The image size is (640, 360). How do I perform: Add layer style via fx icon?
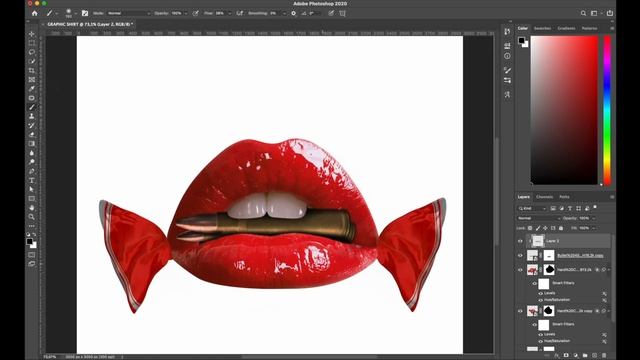click(x=557, y=356)
